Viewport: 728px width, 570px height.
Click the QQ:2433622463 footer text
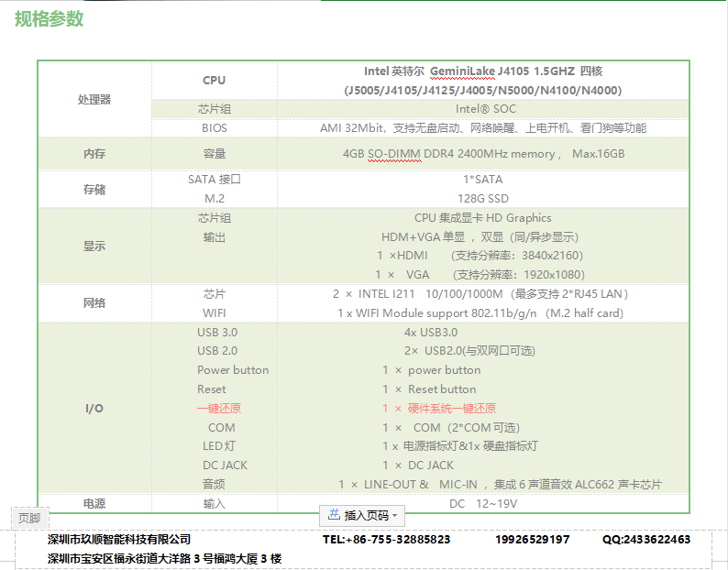tap(646, 540)
